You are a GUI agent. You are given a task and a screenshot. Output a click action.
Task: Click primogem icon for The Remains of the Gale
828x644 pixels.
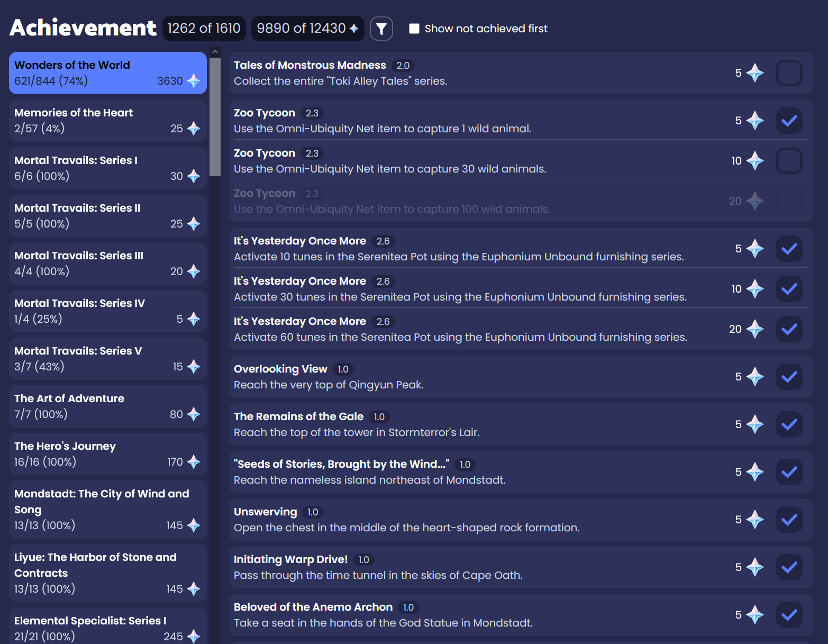(x=755, y=424)
